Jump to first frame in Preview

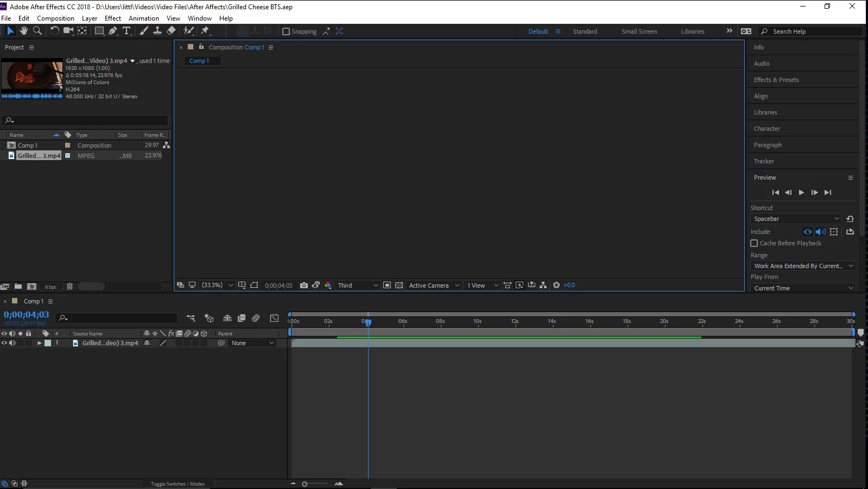[775, 193]
